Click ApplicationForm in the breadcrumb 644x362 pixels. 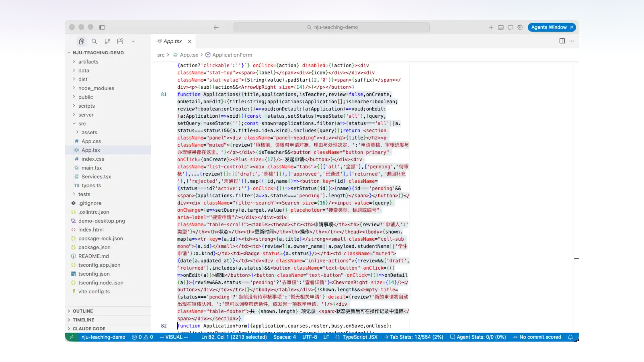[232, 55]
